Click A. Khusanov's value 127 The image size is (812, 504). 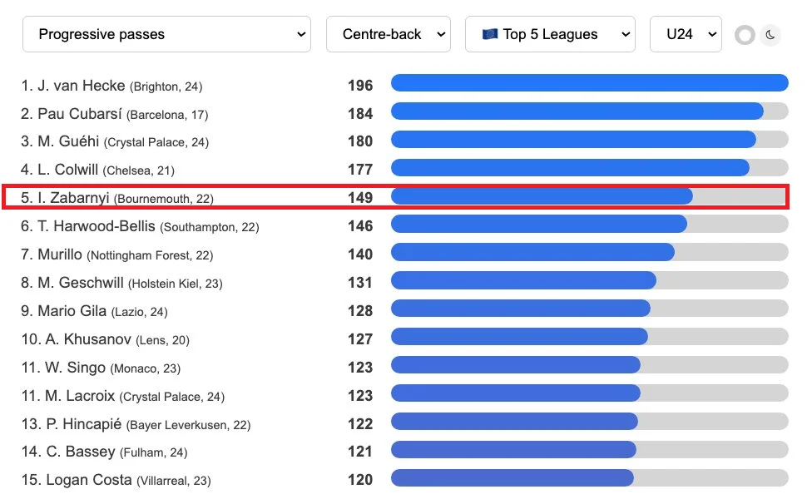(x=360, y=339)
